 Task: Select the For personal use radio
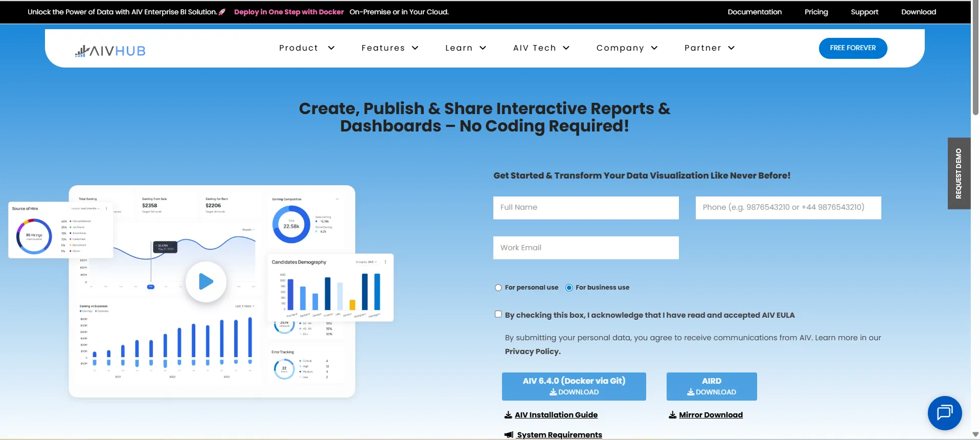[x=498, y=288]
